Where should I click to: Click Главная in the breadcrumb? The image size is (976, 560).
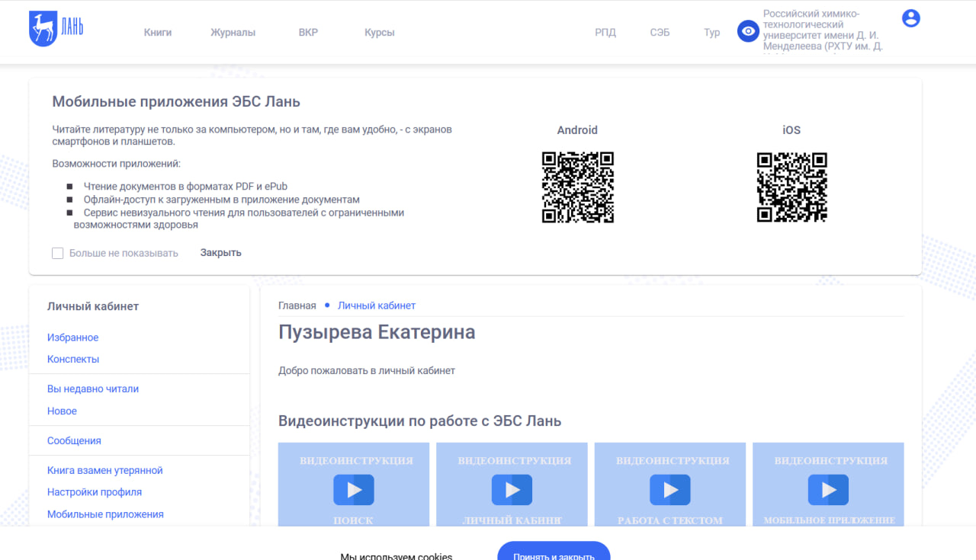coord(297,306)
